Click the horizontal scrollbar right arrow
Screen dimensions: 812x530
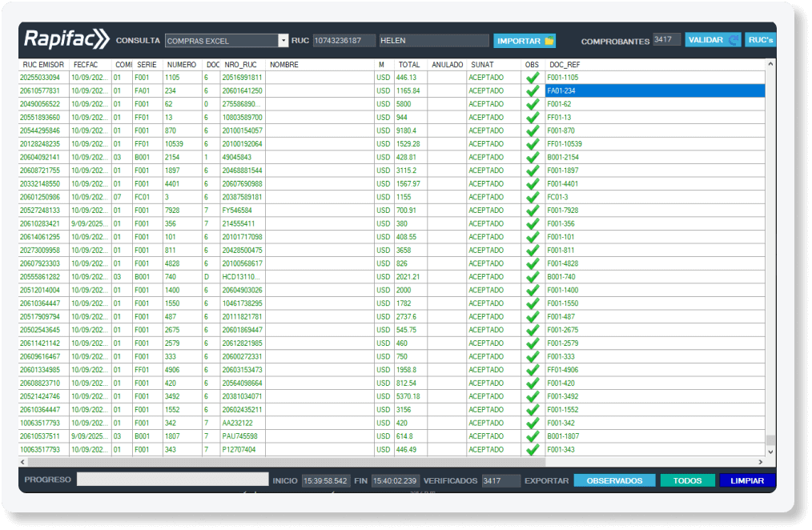[x=760, y=462]
